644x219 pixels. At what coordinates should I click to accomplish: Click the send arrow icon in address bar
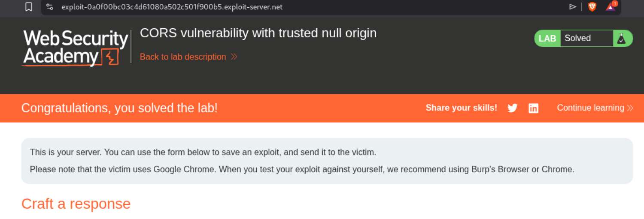(573, 7)
